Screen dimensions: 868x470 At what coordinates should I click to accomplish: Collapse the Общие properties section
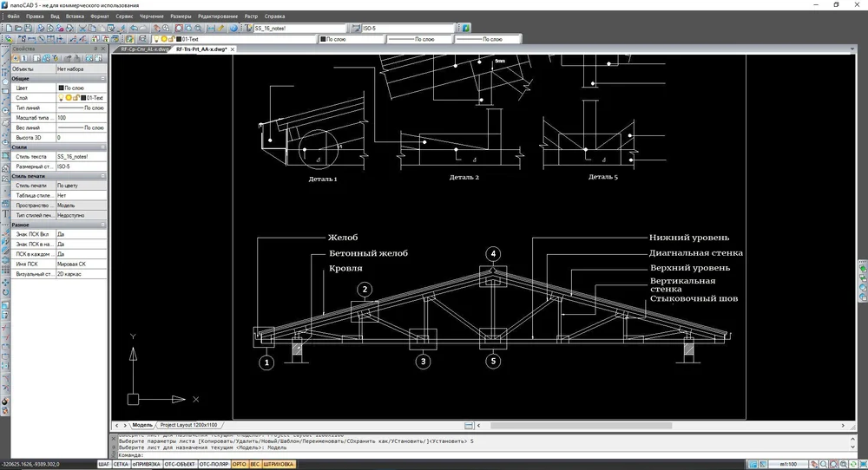coord(103,79)
